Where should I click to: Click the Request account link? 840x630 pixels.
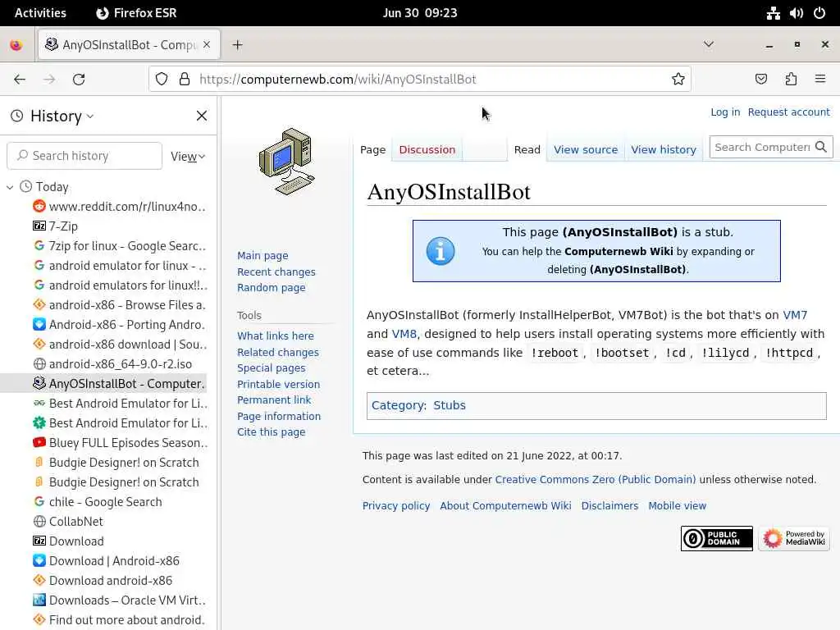(x=788, y=112)
